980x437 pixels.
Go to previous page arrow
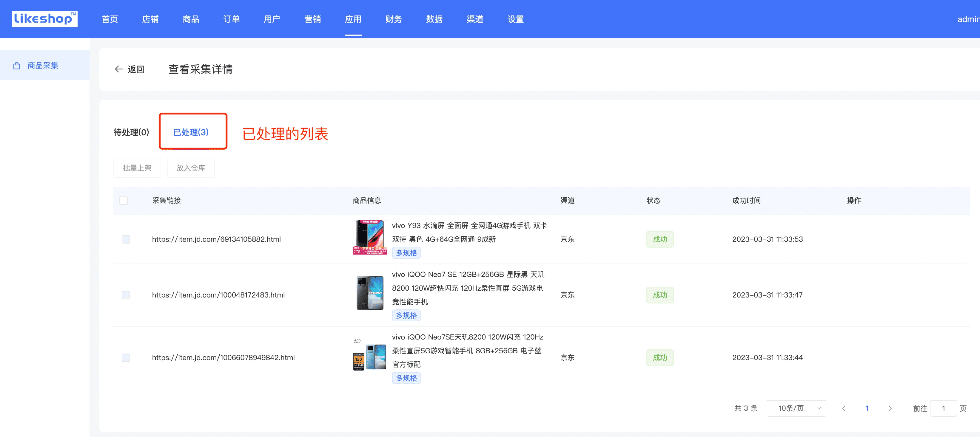click(x=843, y=408)
